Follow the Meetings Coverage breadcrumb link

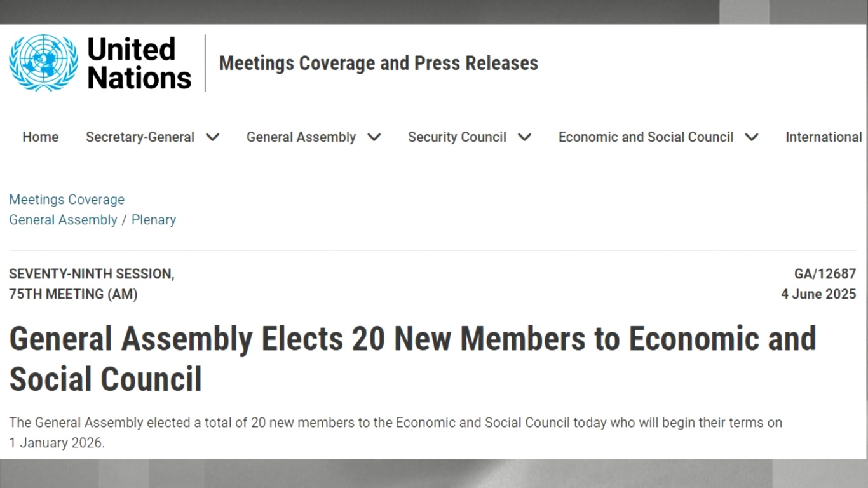coord(66,200)
